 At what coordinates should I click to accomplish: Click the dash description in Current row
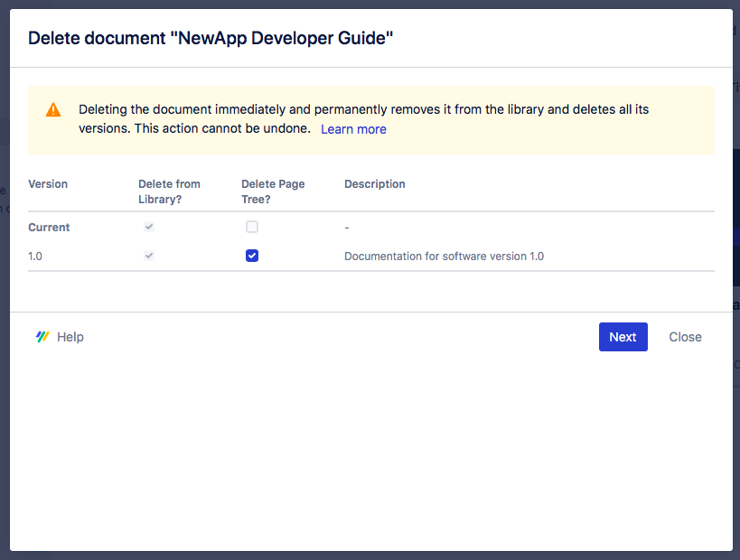point(347,228)
